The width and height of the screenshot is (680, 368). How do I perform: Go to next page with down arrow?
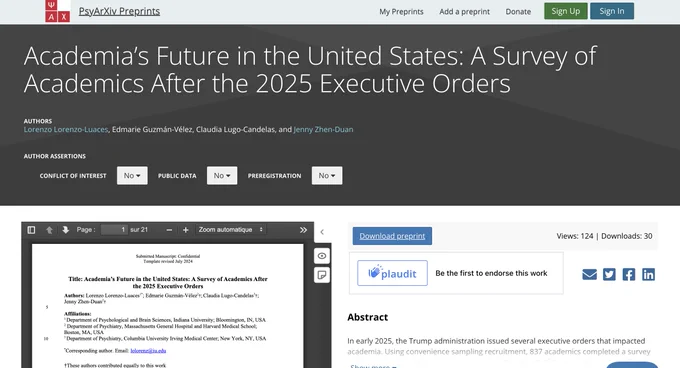(65, 230)
